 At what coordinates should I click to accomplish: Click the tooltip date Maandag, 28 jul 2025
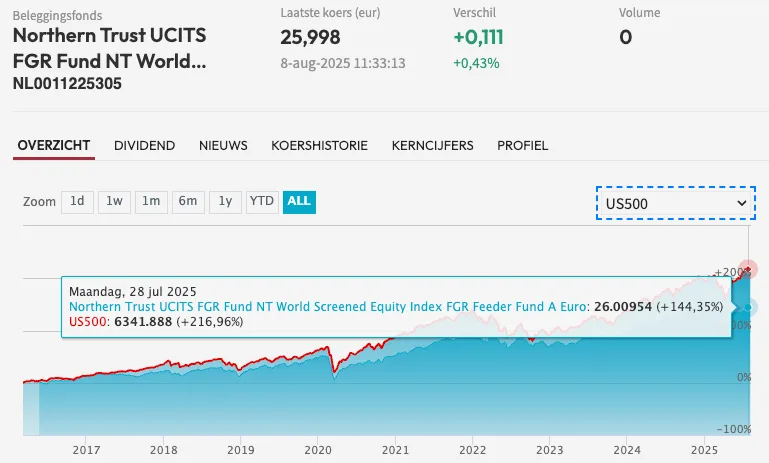(x=132, y=292)
